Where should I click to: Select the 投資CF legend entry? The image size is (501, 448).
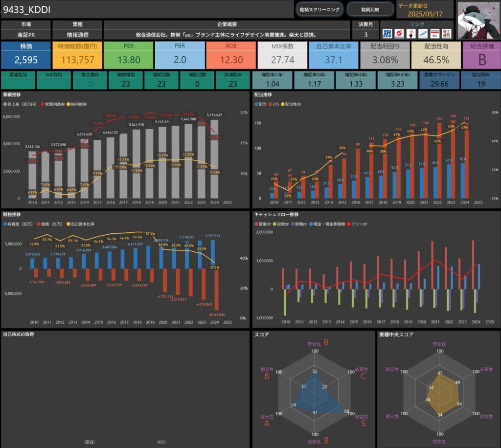[281, 224]
